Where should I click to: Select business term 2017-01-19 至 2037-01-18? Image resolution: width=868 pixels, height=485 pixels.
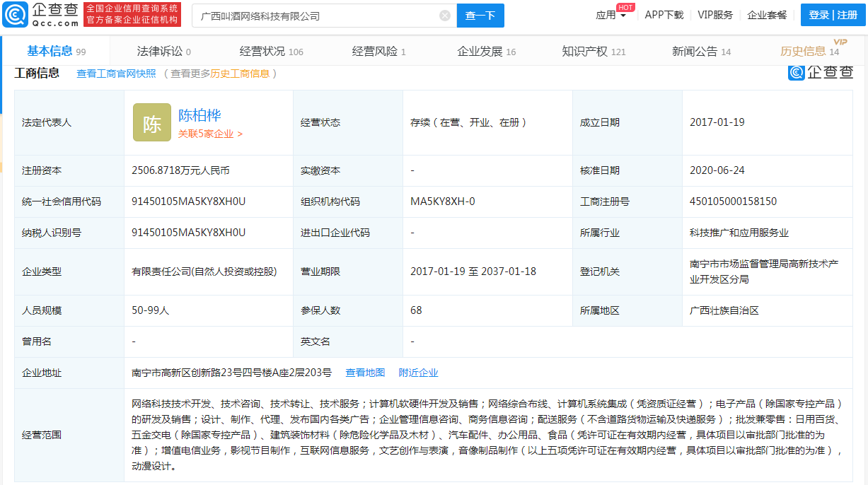click(x=473, y=272)
